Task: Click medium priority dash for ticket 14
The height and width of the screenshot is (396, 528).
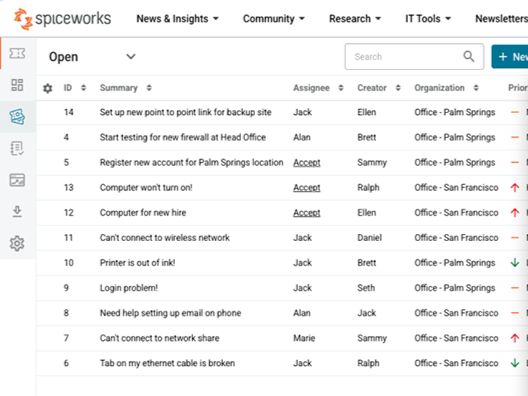Action: (x=515, y=112)
